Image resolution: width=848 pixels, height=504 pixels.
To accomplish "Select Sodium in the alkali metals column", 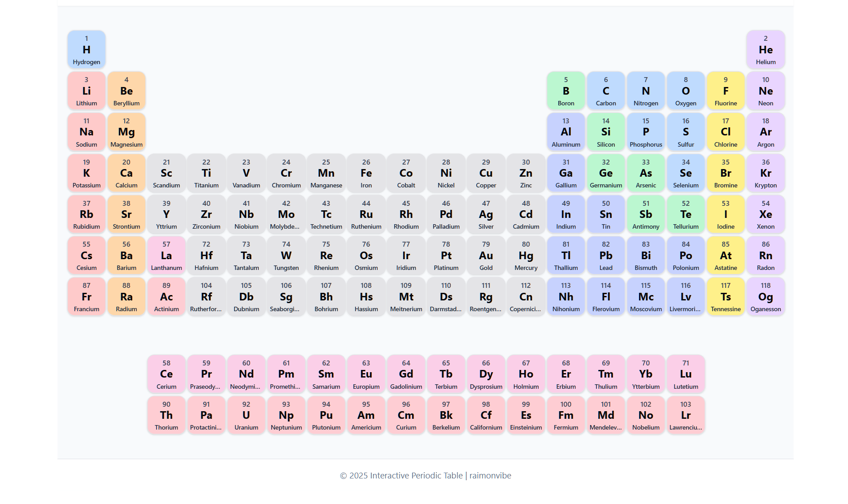I will (x=86, y=132).
